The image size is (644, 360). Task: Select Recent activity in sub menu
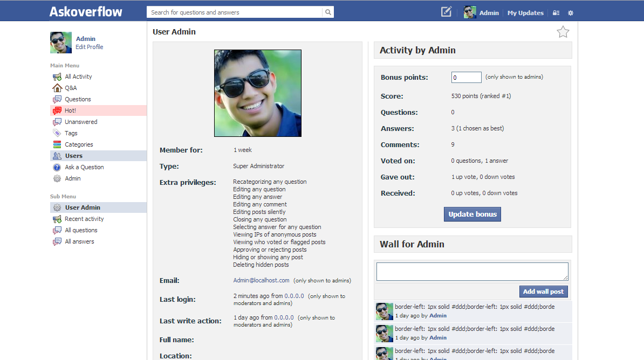pos(84,219)
